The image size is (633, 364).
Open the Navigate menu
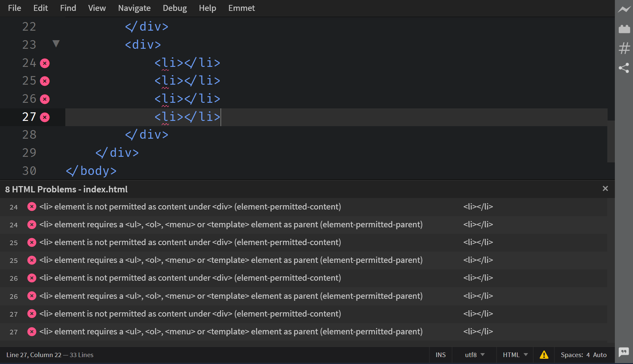pyautogui.click(x=134, y=8)
